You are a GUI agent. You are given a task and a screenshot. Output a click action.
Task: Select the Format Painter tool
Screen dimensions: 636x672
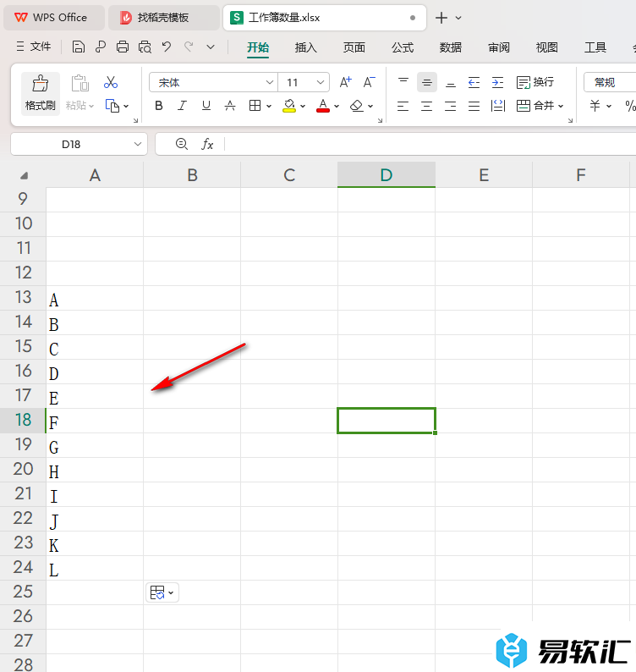[41, 93]
